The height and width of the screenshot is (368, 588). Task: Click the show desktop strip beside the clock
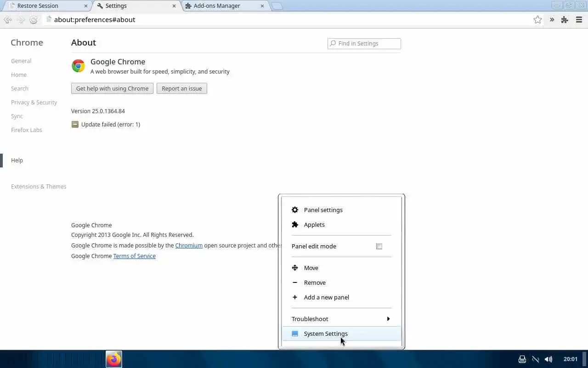585,359
